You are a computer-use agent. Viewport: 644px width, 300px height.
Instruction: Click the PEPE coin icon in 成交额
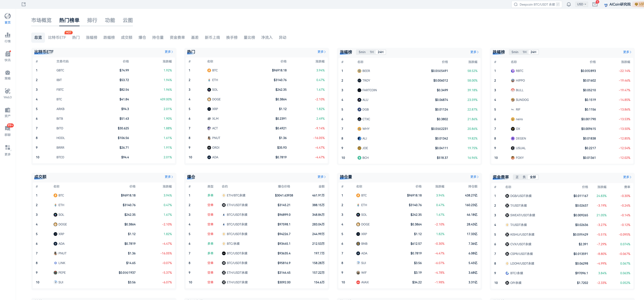coord(56,273)
